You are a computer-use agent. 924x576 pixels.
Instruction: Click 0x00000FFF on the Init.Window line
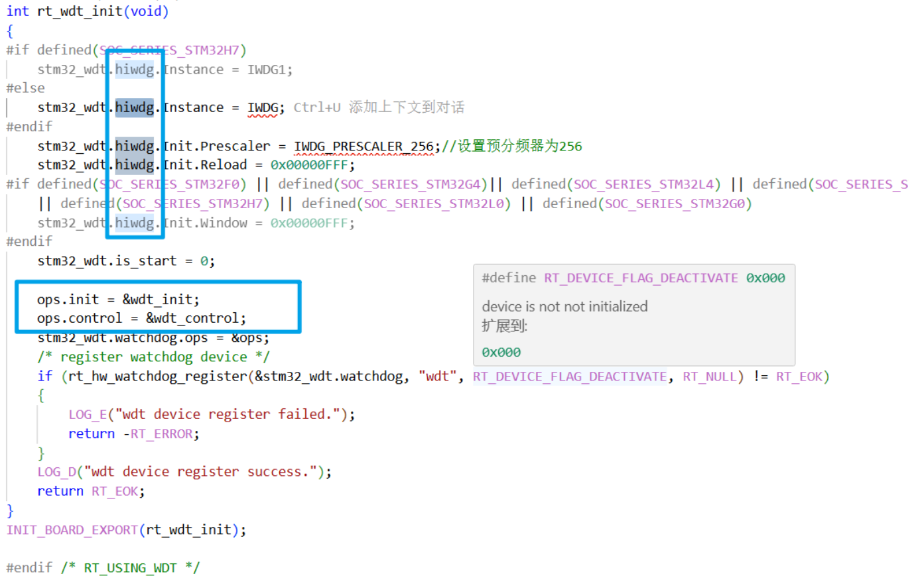pyautogui.click(x=309, y=223)
